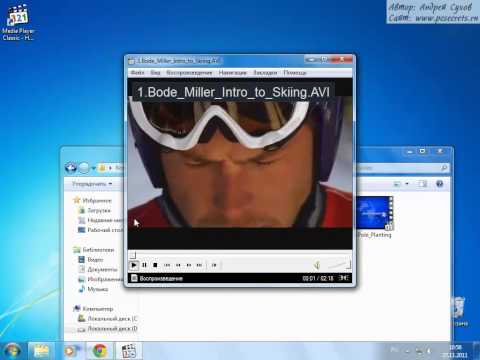Click the Explorer view mode icon
This screenshot has height=360, width=480.
tap(397, 184)
